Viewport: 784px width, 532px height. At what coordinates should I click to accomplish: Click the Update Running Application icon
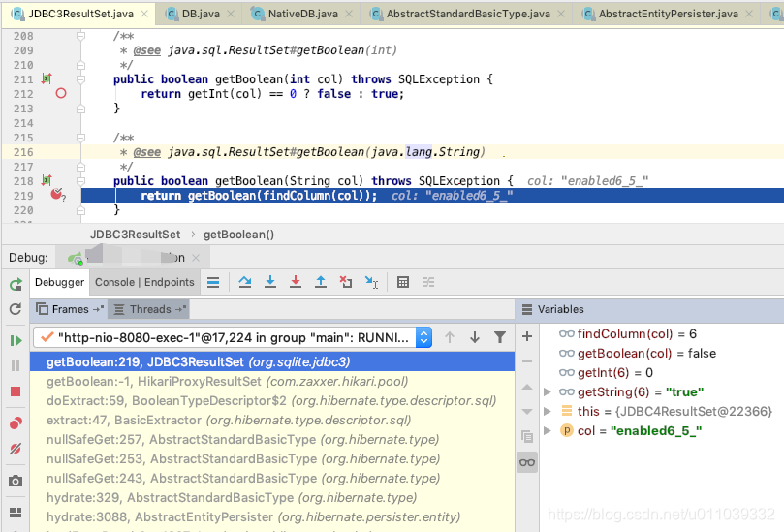(16, 309)
